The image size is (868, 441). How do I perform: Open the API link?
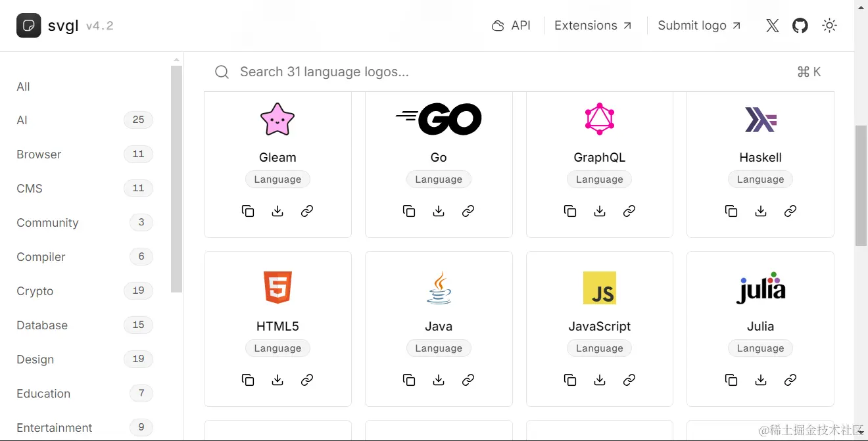[511, 26]
